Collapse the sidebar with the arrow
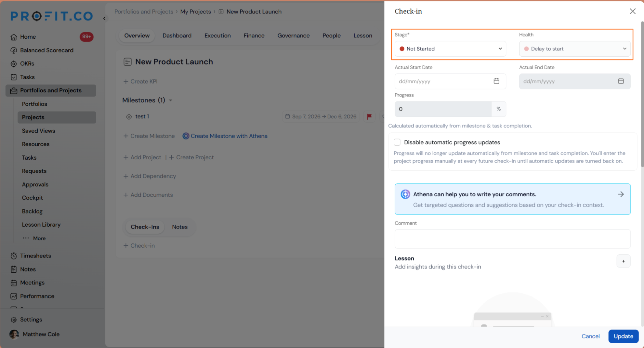 coord(104,18)
